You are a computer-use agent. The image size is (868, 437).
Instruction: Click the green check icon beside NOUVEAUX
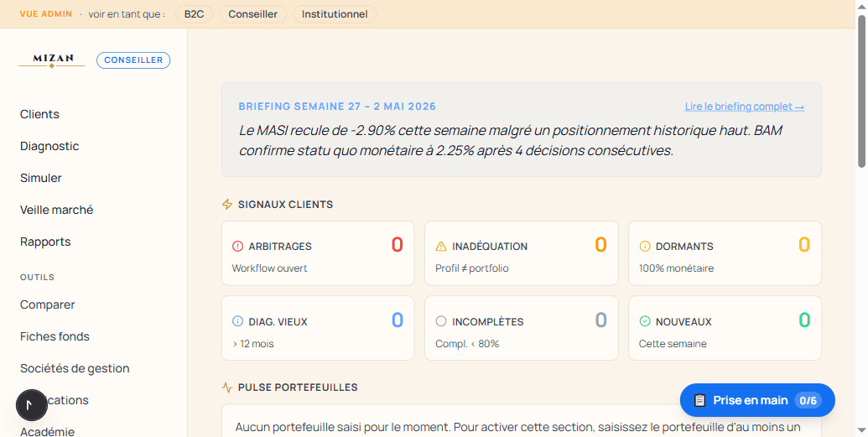click(x=645, y=321)
